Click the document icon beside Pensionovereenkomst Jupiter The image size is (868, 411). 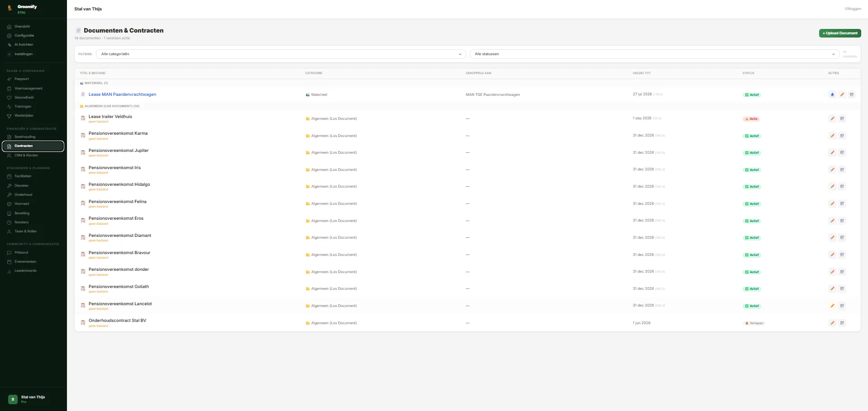pyautogui.click(x=83, y=152)
